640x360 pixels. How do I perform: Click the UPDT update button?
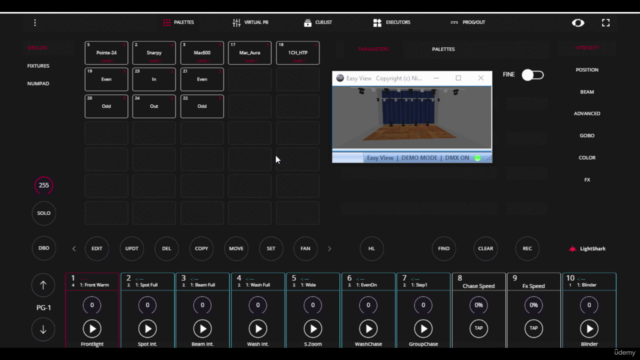(x=131, y=249)
